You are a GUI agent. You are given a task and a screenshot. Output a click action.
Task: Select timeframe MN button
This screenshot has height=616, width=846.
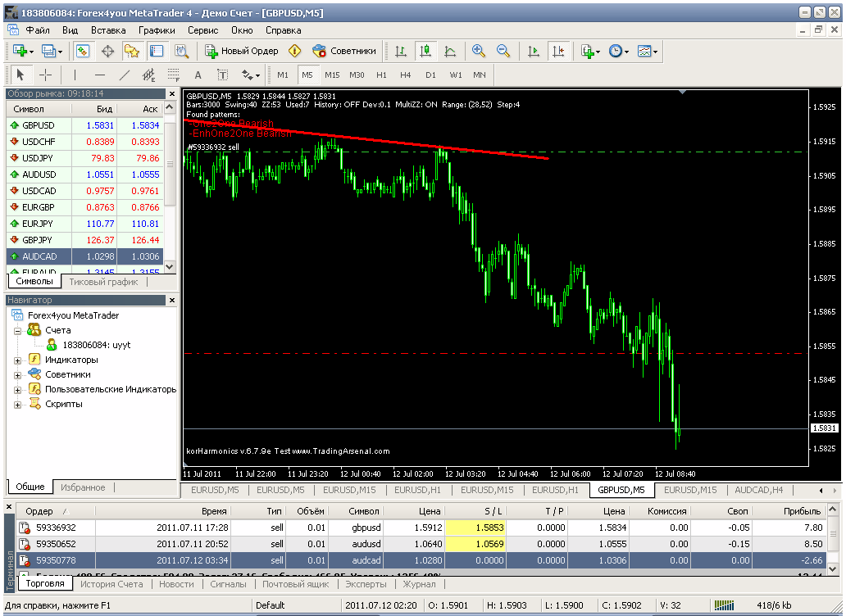(479, 75)
